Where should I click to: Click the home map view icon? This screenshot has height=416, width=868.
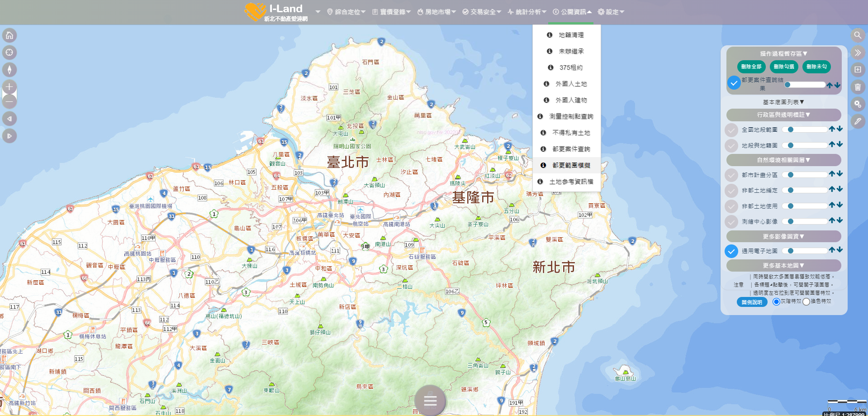point(9,35)
